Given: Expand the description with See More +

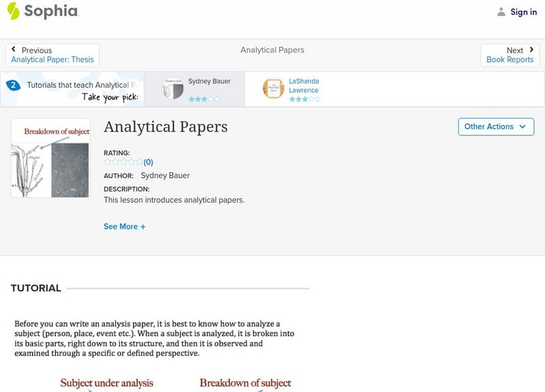Looking at the screenshot, I should (125, 226).
